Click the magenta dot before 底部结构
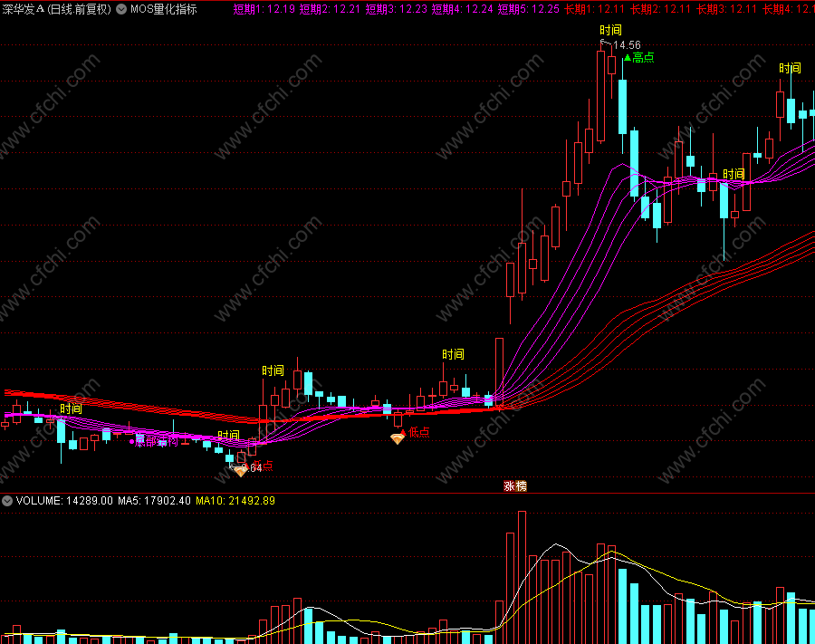The width and height of the screenshot is (815, 644). 131,442
